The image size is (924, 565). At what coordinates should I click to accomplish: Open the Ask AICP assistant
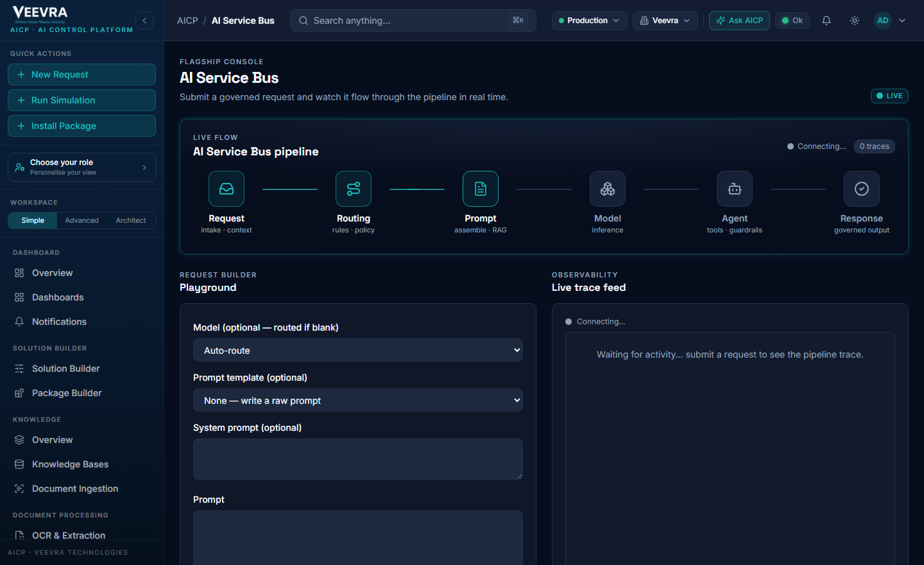tap(739, 21)
